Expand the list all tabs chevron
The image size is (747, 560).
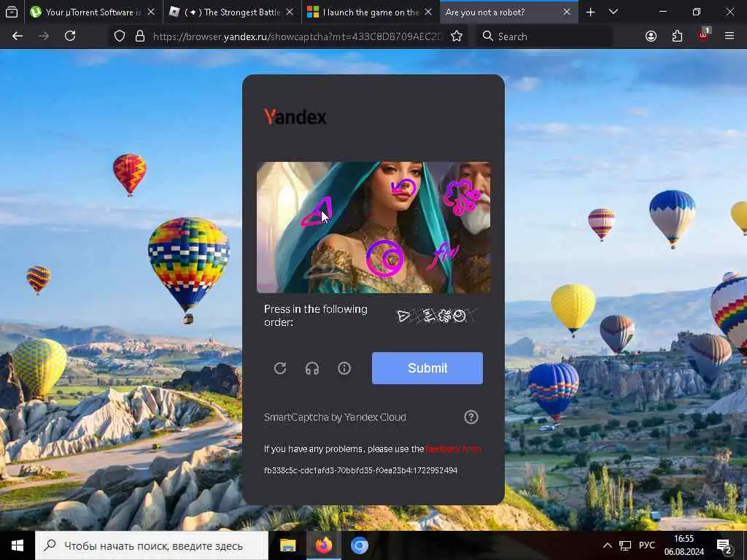(x=614, y=12)
